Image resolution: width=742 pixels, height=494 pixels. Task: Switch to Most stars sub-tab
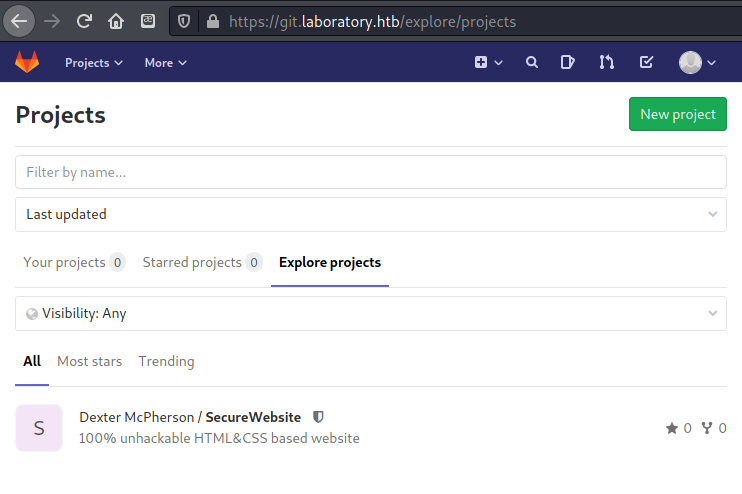[x=89, y=361]
